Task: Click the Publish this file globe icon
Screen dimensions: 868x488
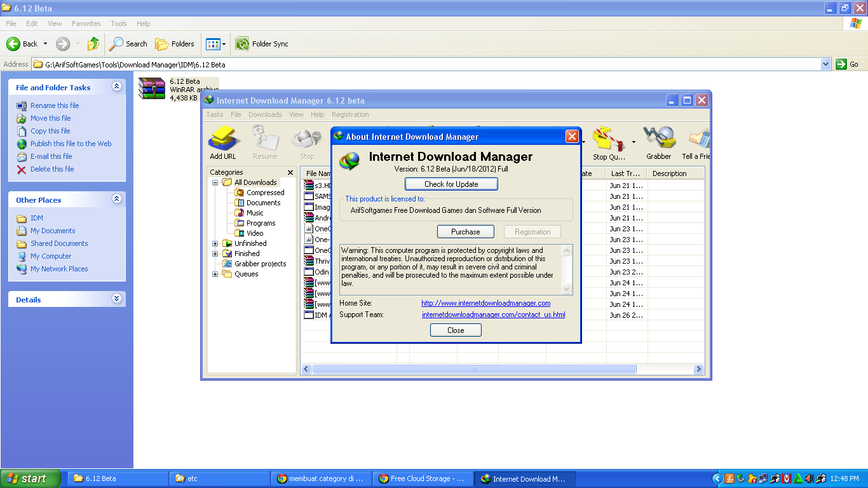Action: 22,144
